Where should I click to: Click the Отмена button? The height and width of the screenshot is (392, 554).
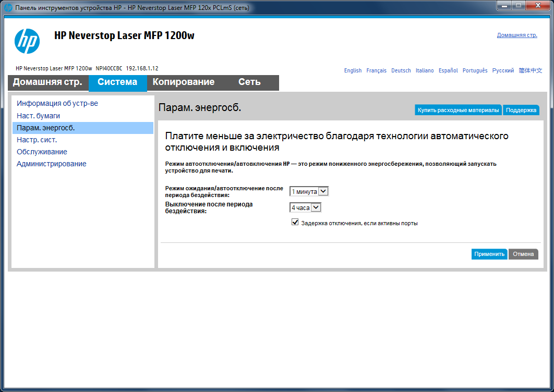(x=523, y=254)
